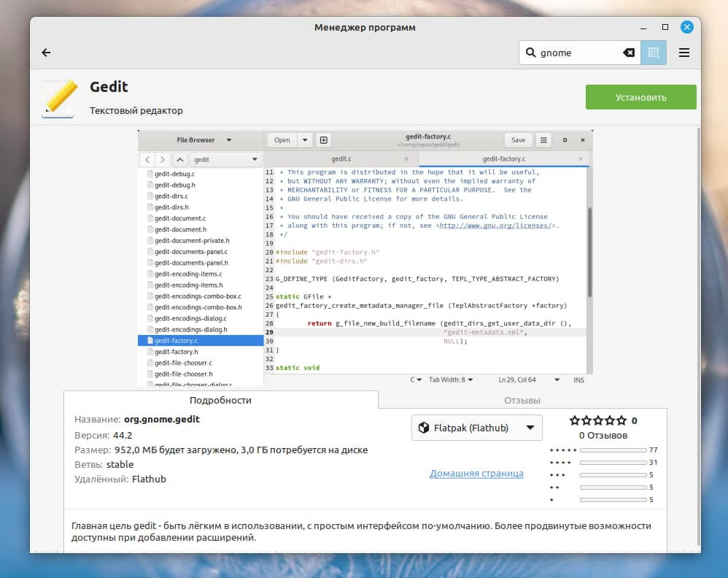Click the 4-star rating bar showing 31
The width and height of the screenshot is (728, 578).
click(613, 462)
